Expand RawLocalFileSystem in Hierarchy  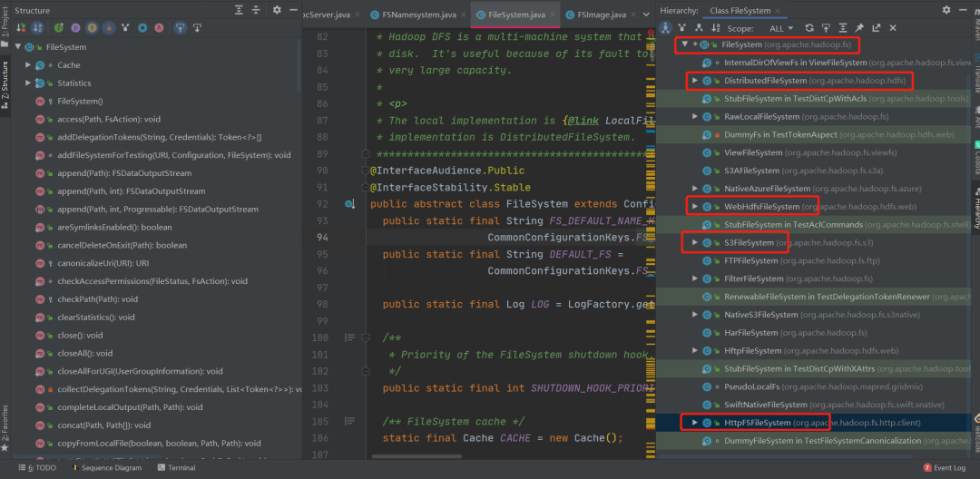coord(695,117)
